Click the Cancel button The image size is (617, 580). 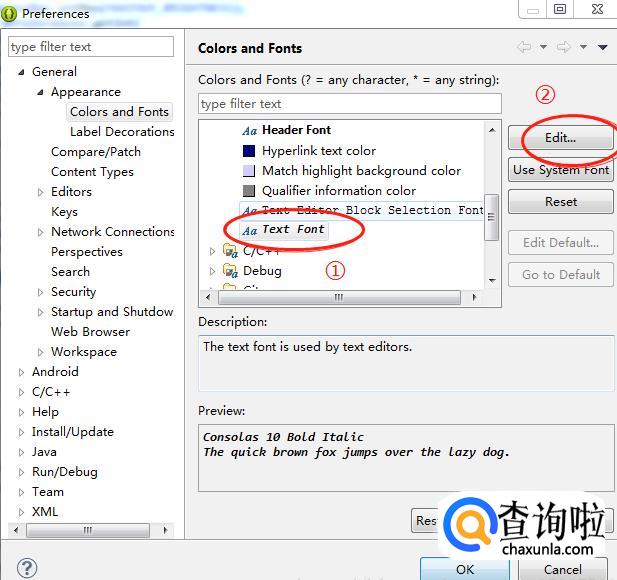pos(562,569)
